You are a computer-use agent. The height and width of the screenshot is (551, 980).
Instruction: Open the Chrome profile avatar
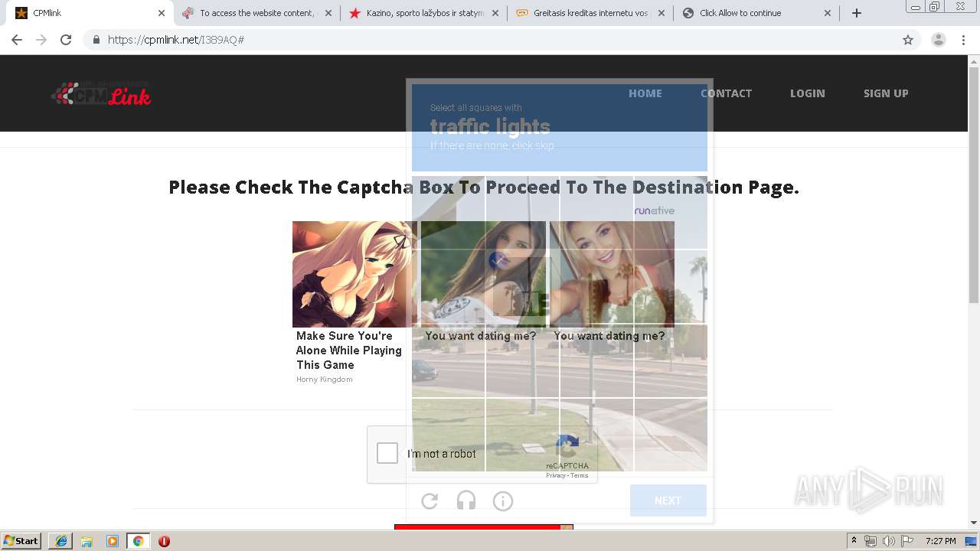click(939, 40)
